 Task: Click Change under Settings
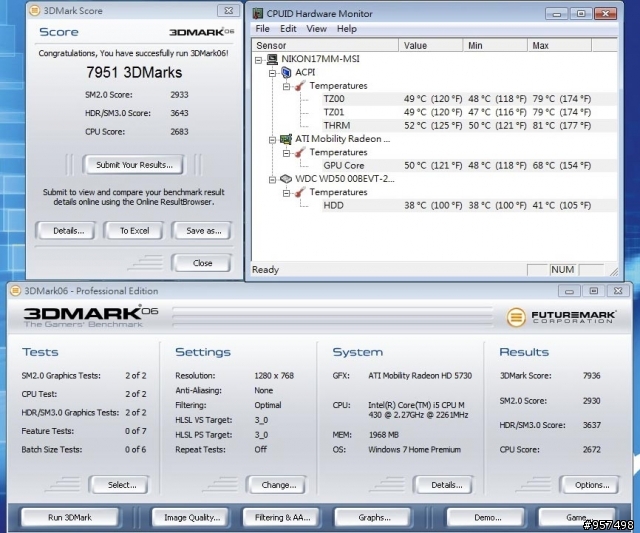pyautogui.click(x=277, y=485)
